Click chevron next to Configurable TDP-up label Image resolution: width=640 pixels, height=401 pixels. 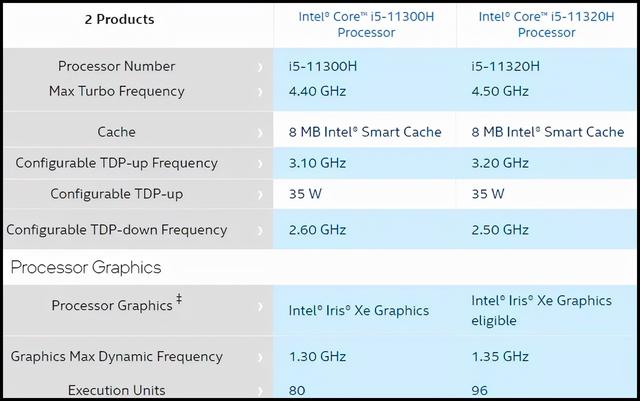[x=260, y=194]
